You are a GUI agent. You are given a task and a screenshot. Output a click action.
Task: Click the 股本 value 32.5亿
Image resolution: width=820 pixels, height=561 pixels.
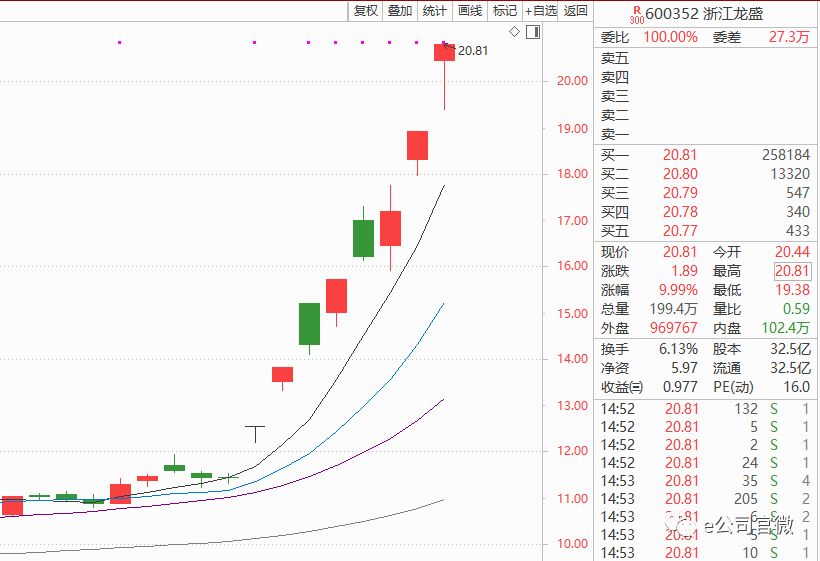790,349
